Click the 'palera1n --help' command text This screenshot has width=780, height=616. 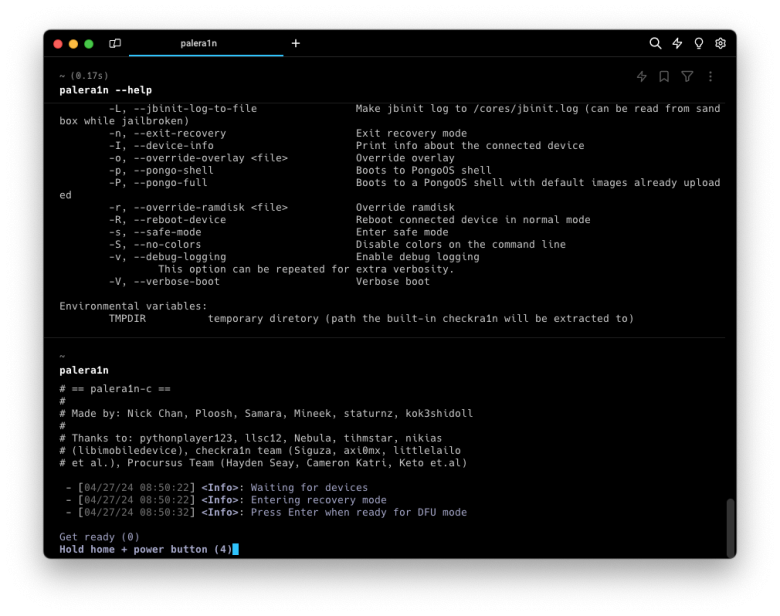(x=105, y=90)
